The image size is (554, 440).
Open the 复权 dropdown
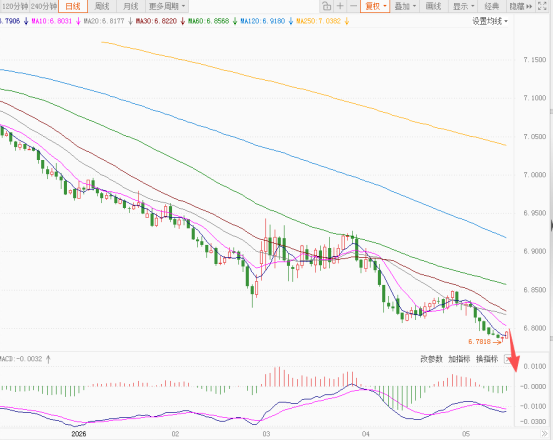point(375,6)
